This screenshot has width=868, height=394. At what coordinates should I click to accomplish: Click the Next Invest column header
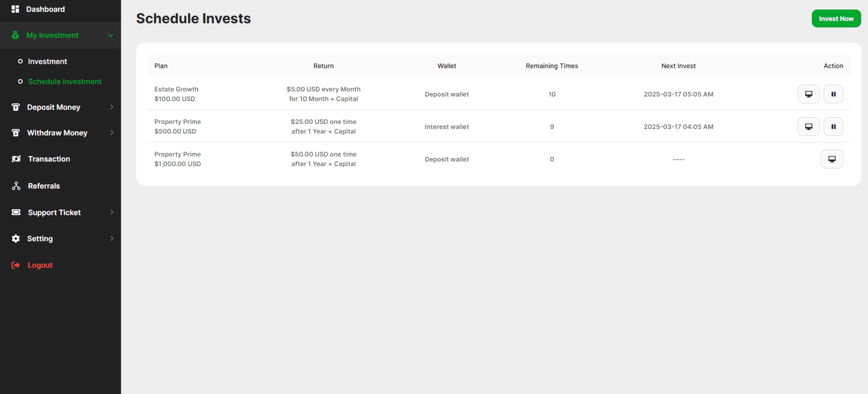point(678,66)
